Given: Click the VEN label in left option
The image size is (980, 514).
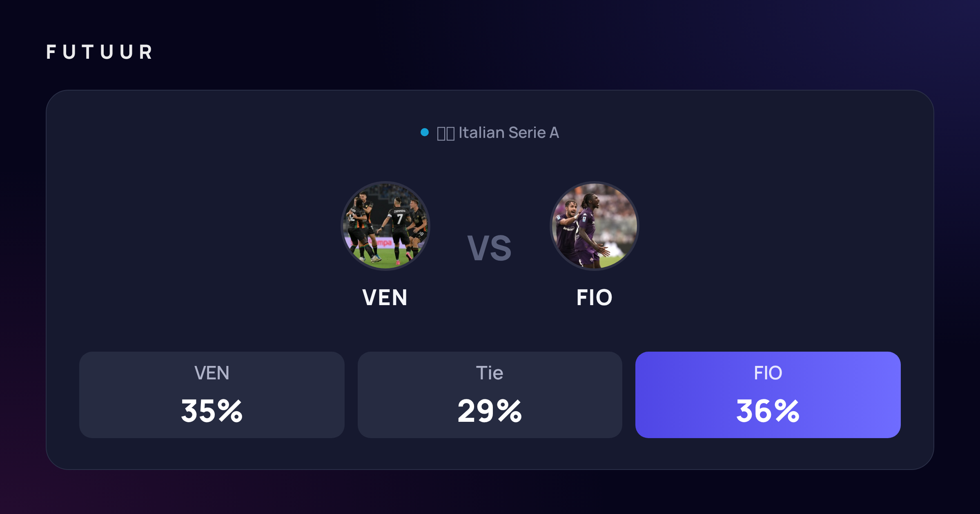Looking at the screenshot, I should pyautogui.click(x=212, y=373).
